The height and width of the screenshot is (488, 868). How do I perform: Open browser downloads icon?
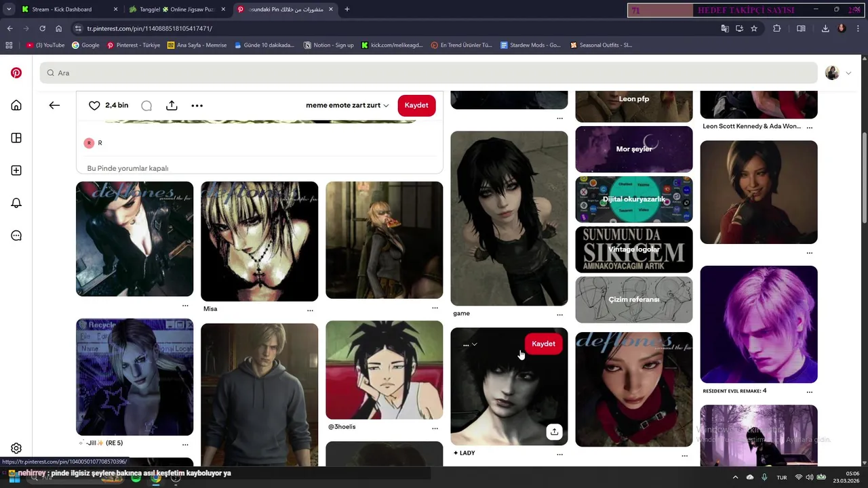click(x=825, y=28)
